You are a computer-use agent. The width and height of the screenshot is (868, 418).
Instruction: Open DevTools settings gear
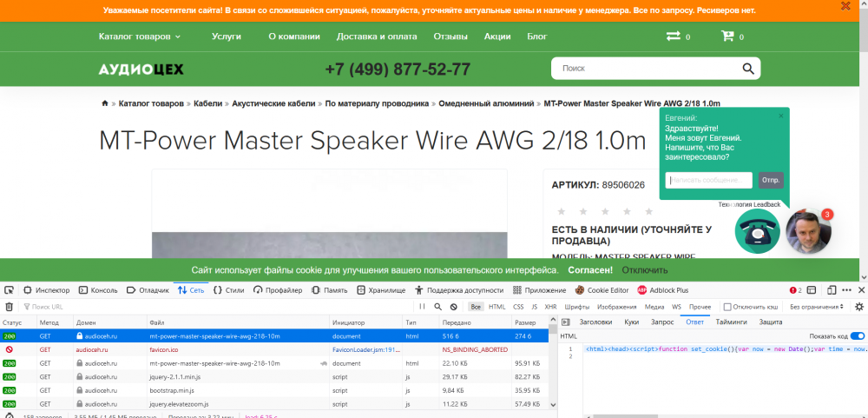click(x=859, y=307)
